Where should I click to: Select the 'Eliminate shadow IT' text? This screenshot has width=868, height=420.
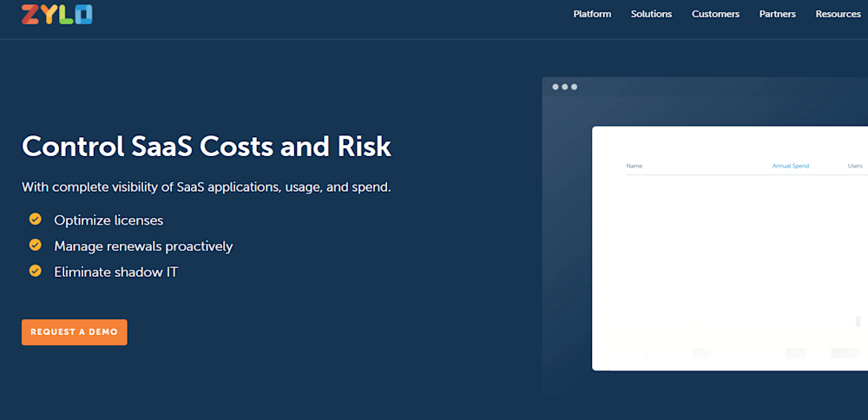tap(115, 272)
